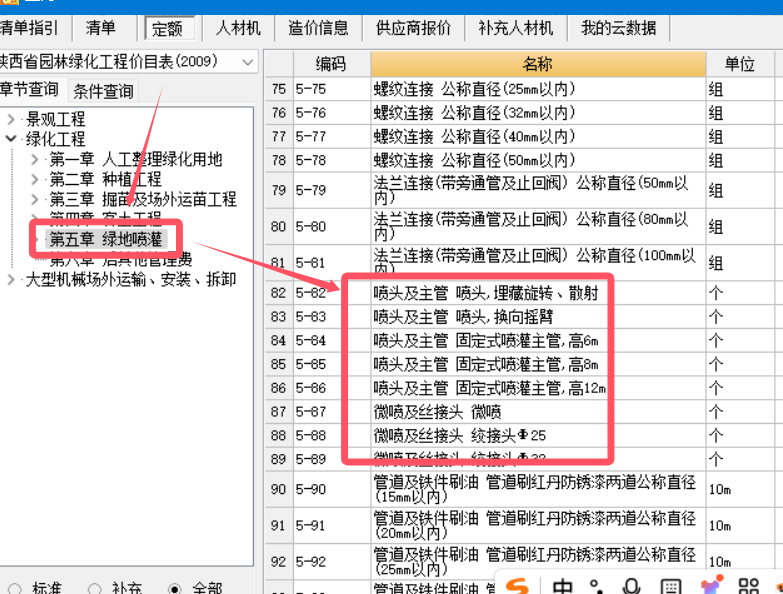Switch to 我的云数据 tab
The image size is (783, 594).
[618, 28]
